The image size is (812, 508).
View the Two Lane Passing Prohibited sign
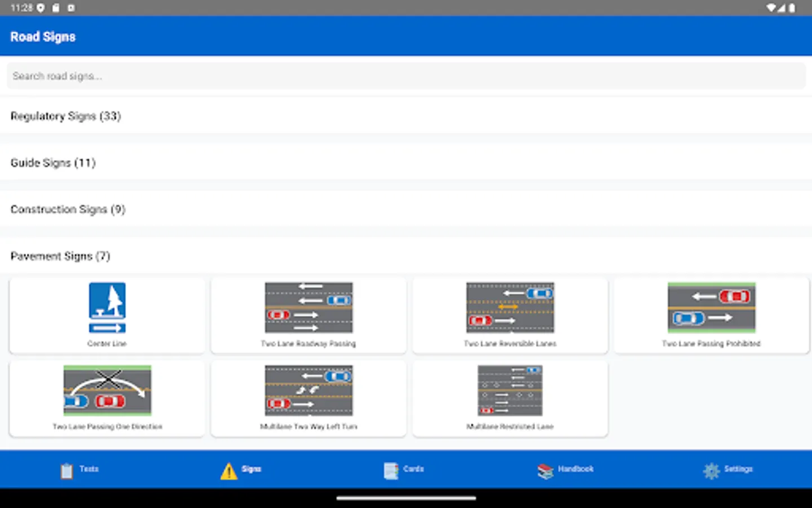point(712,315)
